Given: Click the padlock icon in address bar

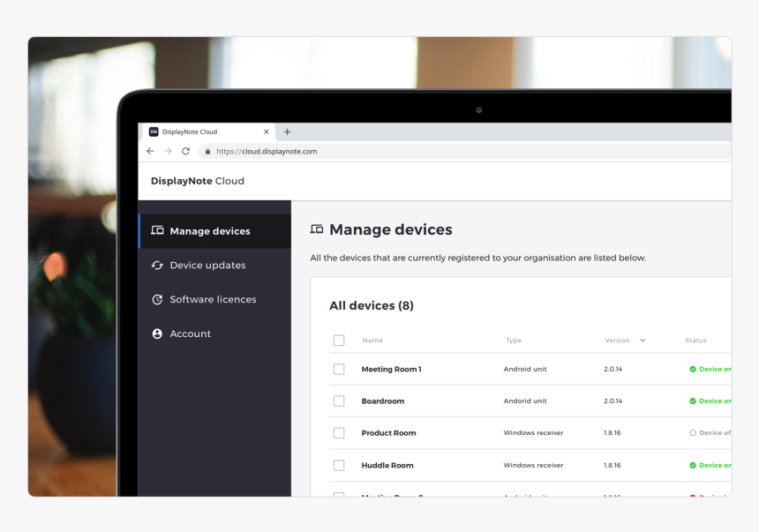Looking at the screenshot, I should [207, 152].
